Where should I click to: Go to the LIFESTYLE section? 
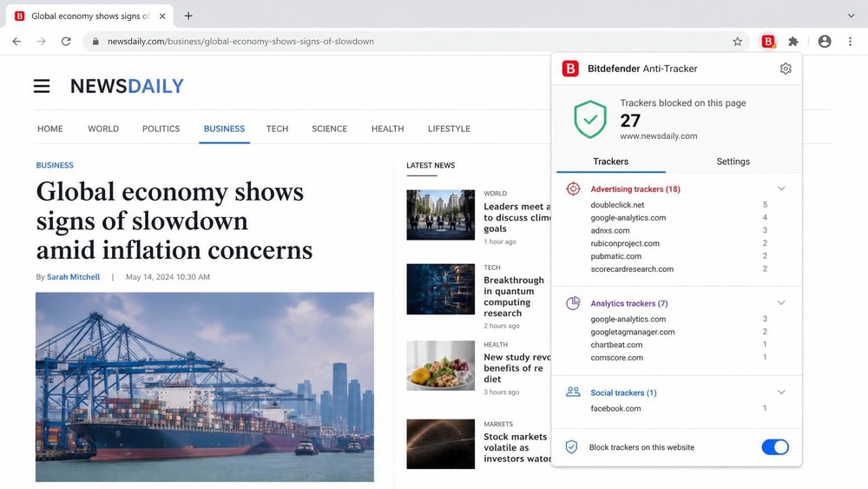(449, 129)
